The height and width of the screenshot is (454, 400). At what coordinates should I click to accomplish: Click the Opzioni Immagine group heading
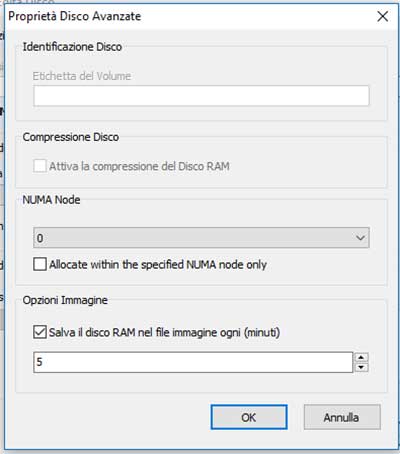65,300
